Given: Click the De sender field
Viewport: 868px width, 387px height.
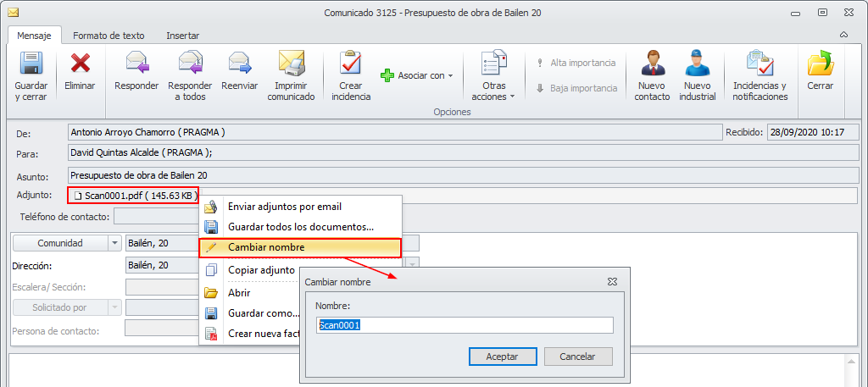Looking at the screenshot, I should pos(395,133).
